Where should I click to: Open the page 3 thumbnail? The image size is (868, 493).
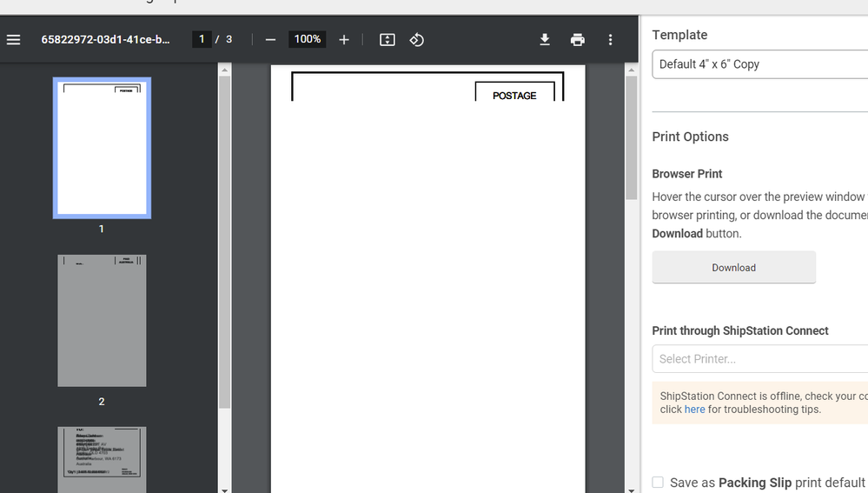click(x=102, y=459)
